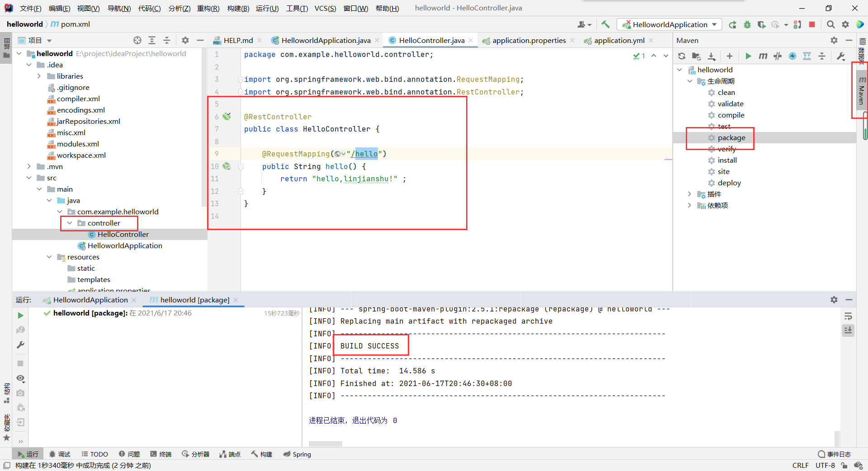Expand the 依赖项 node in Maven panel
This screenshot has height=471, width=868.
tap(689, 205)
